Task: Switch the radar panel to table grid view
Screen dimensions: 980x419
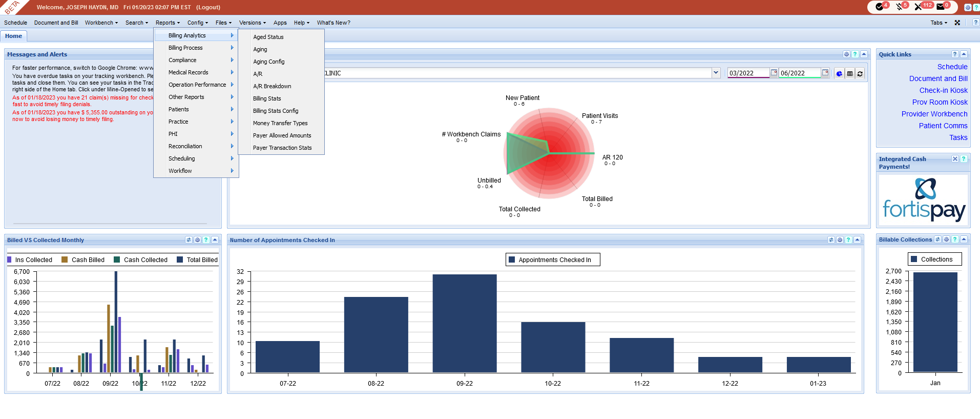Action: pos(850,73)
